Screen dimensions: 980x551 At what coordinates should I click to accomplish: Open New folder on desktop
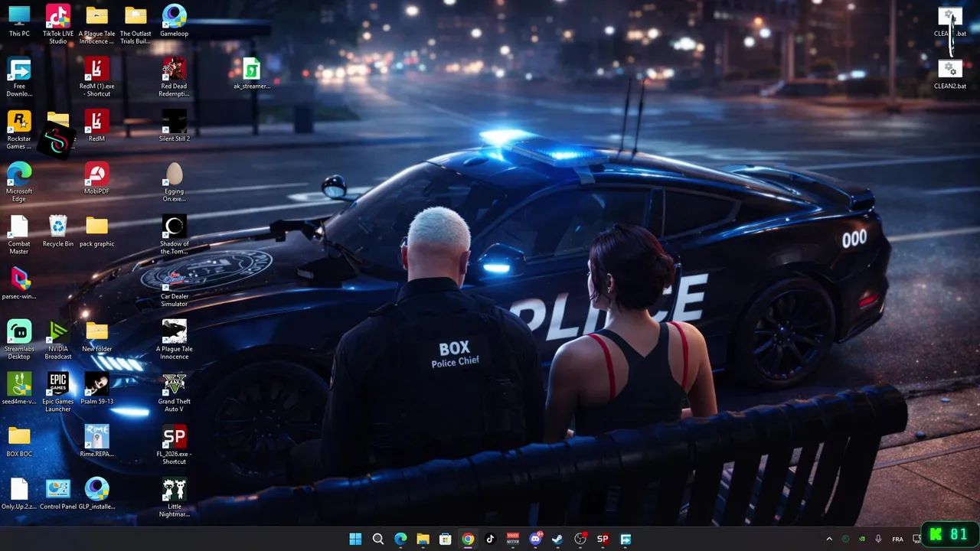pyautogui.click(x=96, y=336)
